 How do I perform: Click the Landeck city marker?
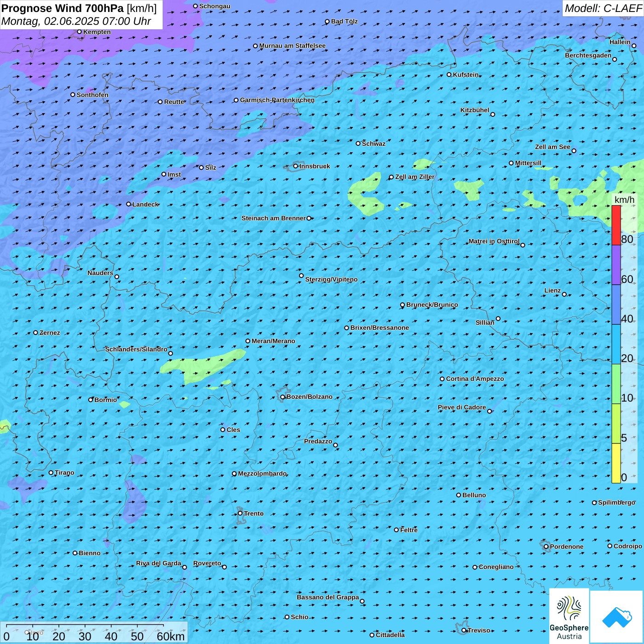(x=129, y=204)
